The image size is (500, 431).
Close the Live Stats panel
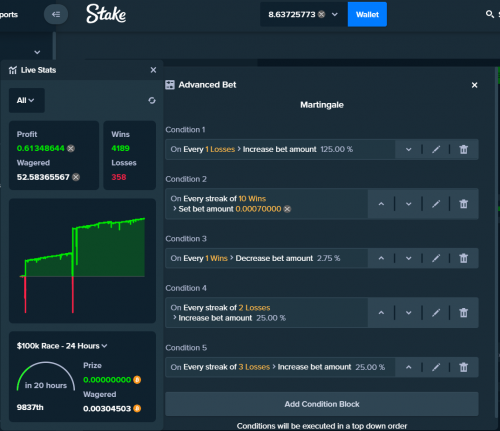(153, 70)
